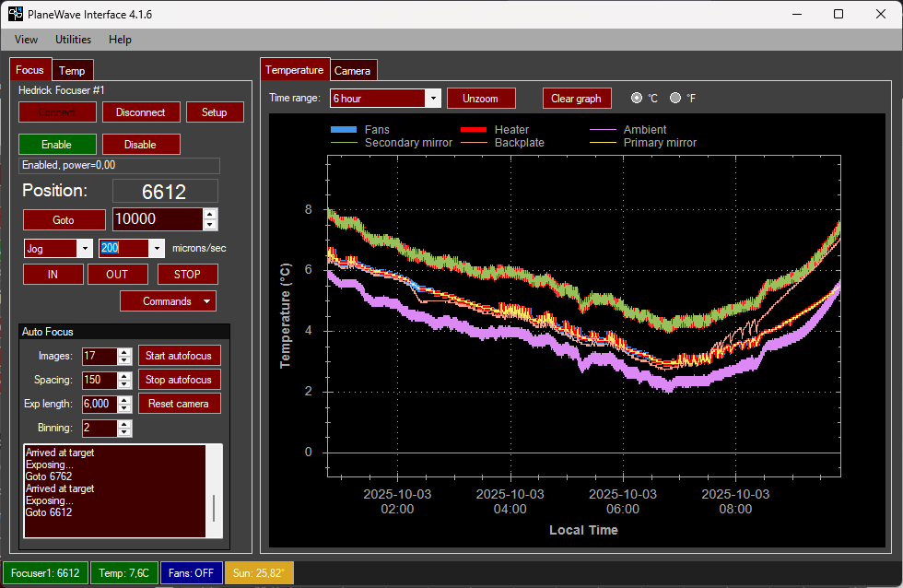Click the PlaneWave app icon in title bar
903x588 pixels.
click(x=16, y=14)
